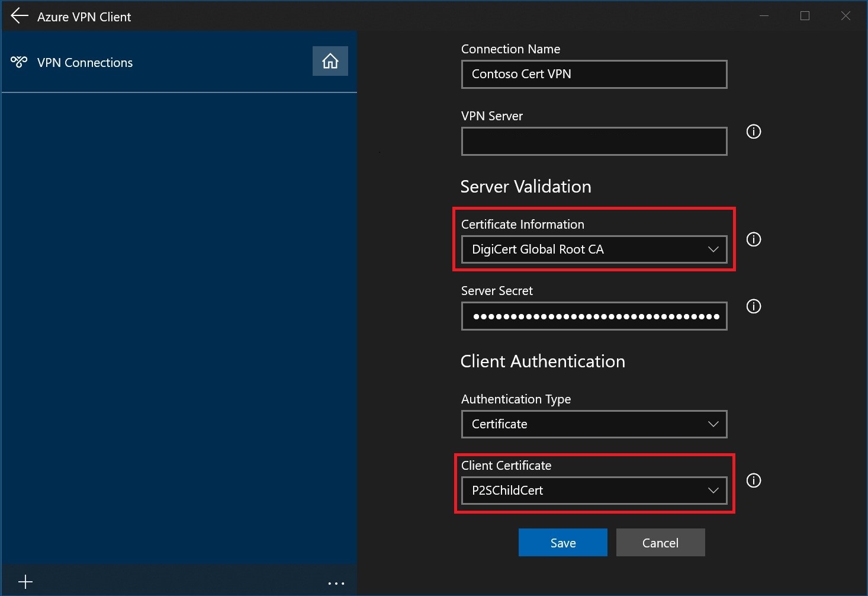The width and height of the screenshot is (868, 596).
Task: Minimize the Azure VPN Client window
Action: 764,16
